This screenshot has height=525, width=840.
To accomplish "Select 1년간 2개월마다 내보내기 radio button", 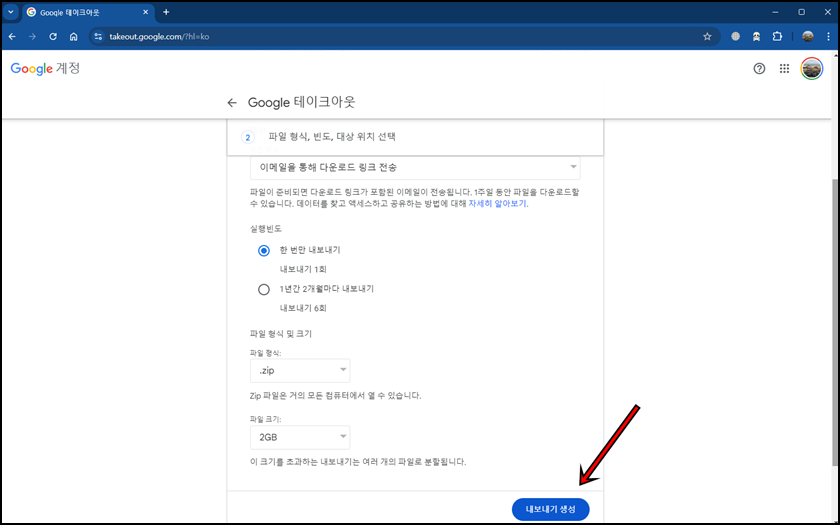I will click(x=264, y=289).
